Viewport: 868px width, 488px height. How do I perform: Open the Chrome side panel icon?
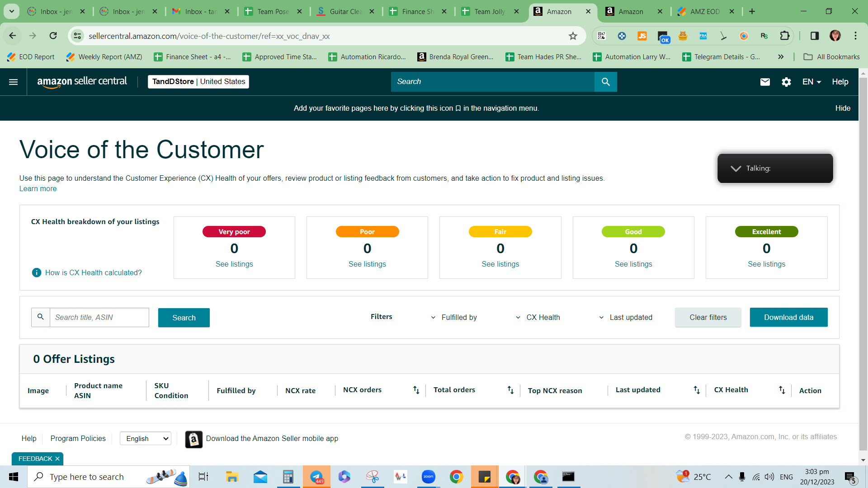(815, 36)
